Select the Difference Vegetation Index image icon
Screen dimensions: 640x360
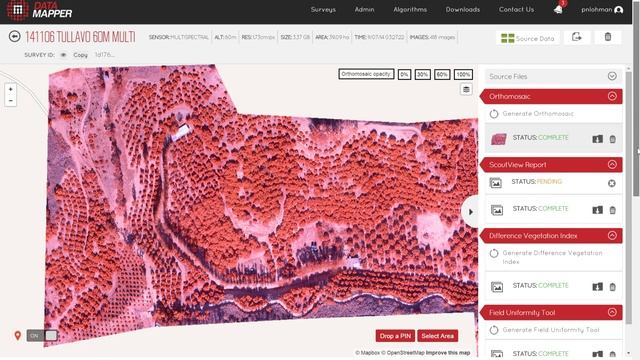(497, 287)
